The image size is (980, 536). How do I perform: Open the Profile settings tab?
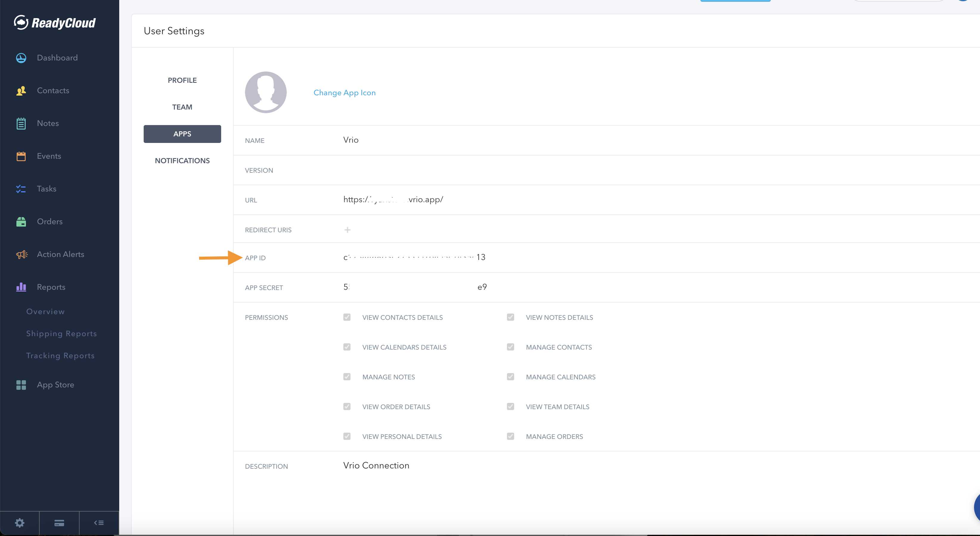tap(182, 80)
